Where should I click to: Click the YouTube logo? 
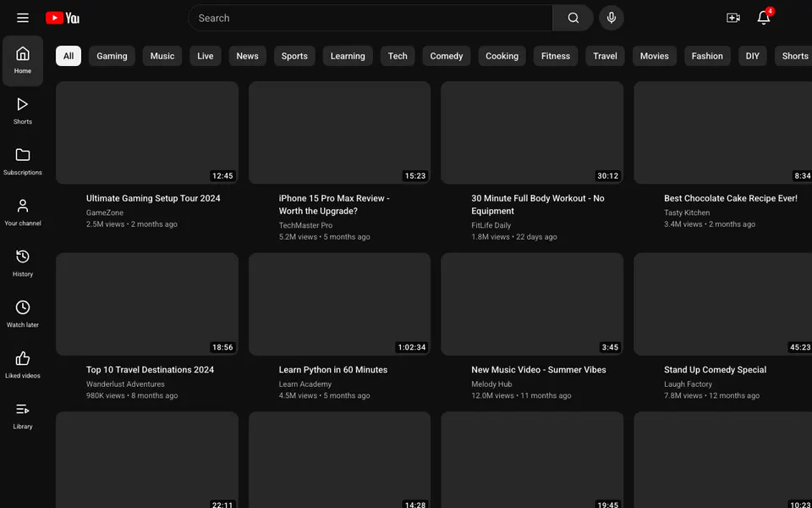pos(62,18)
